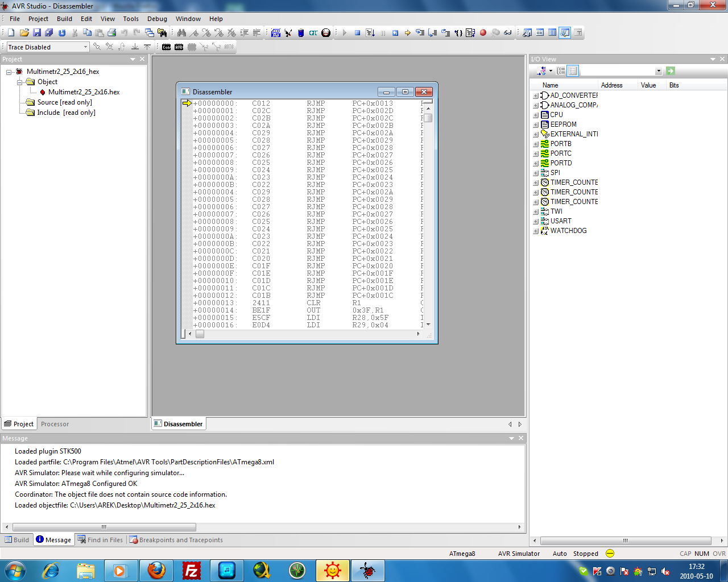Click the Open File folder icon
Screen dimensions: 728x582
pos(24,33)
